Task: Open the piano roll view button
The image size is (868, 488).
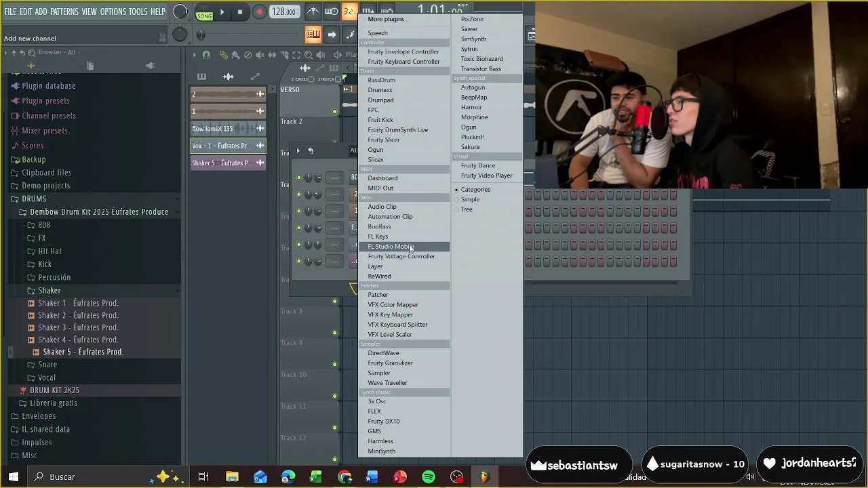Action: (x=313, y=35)
